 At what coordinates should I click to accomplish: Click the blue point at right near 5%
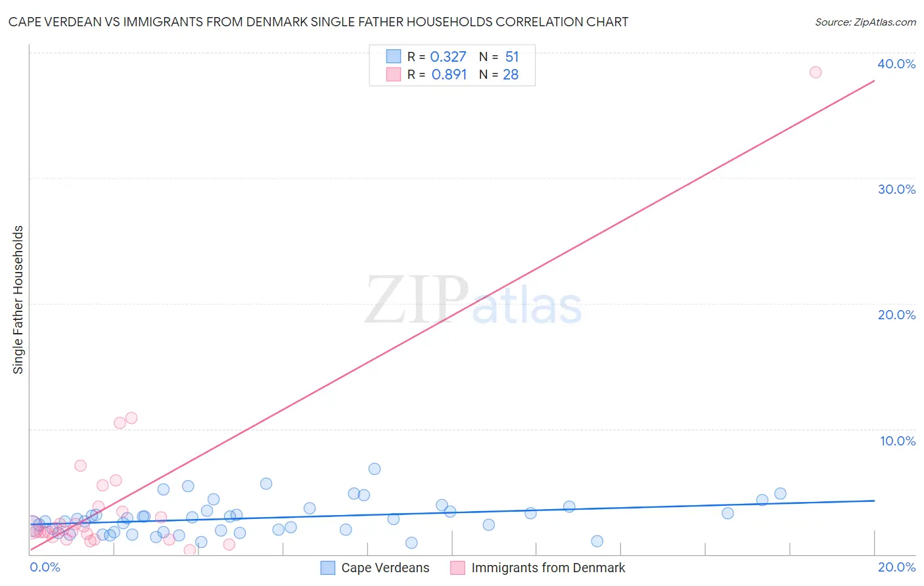coord(780,493)
